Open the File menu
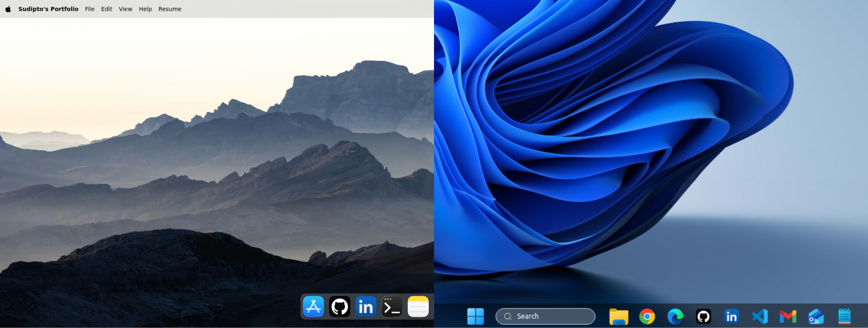Viewport: 868px width, 328px height. click(90, 9)
